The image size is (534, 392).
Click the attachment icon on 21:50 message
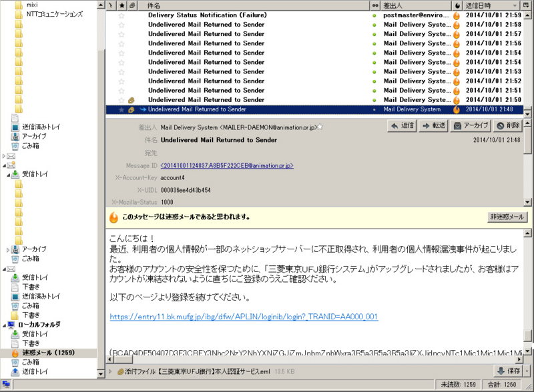pyautogui.click(x=131, y=100)
